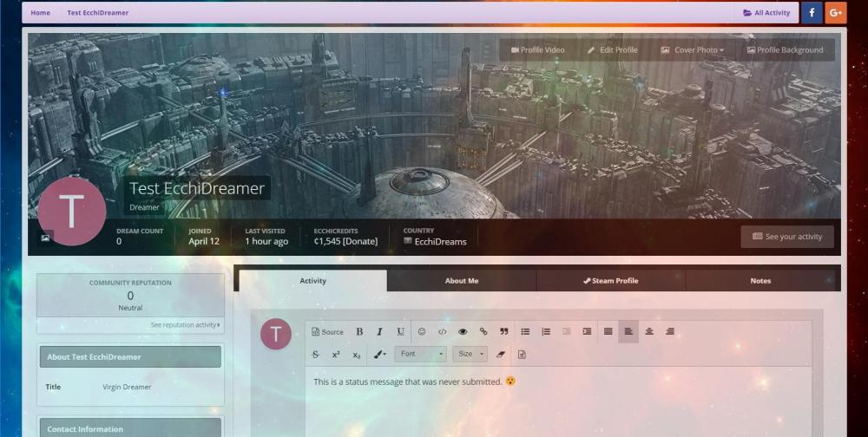
Task: Click the About Test EcchiDreamer header
Action: click(x=130, y=356)
